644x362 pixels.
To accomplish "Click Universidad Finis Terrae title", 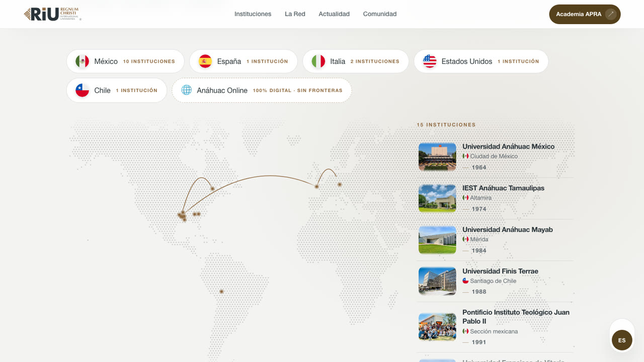I will coord(500,271).
